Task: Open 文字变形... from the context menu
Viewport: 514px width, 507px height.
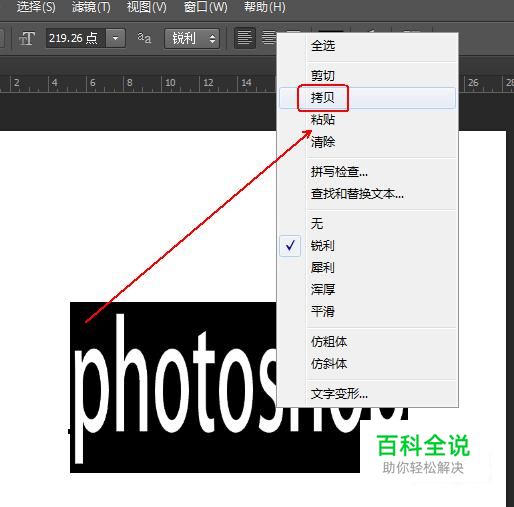Action: click(367, 394)
